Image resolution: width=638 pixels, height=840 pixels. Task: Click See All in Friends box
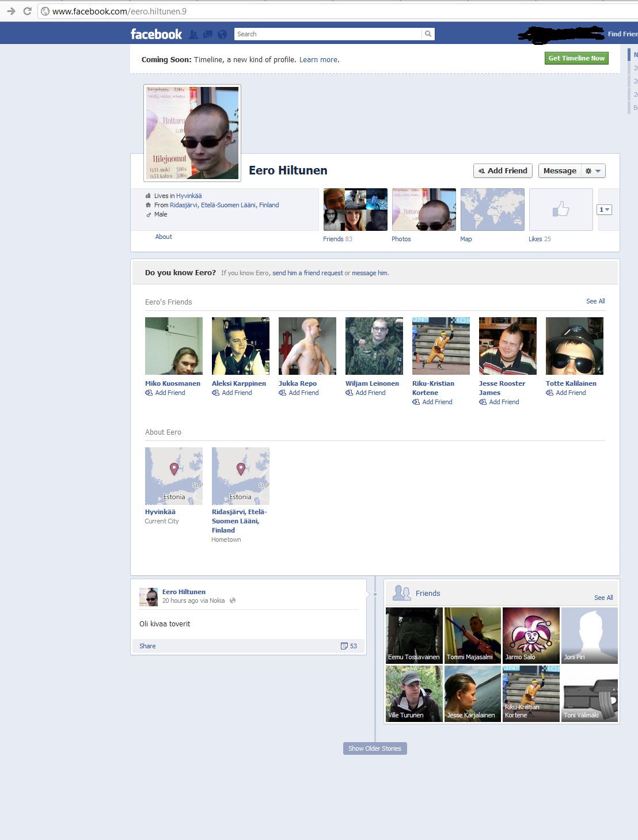(x=603, y=598)
